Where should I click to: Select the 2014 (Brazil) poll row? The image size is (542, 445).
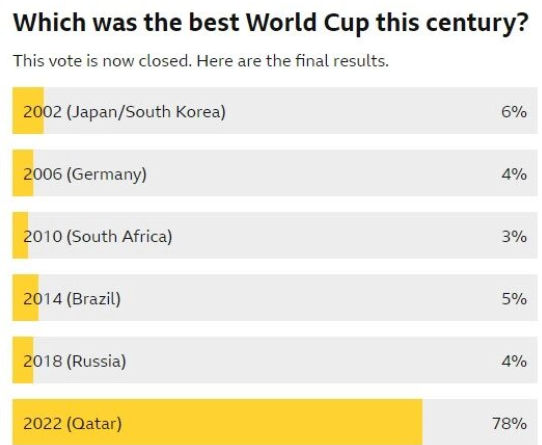(275, 298)
